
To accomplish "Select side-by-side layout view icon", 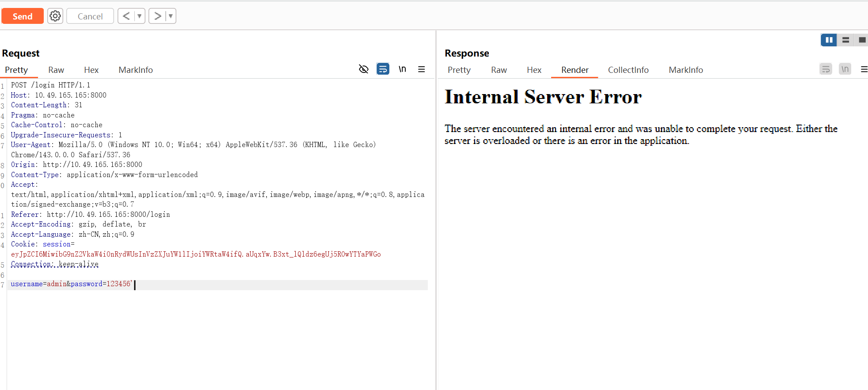I will [829, 40].
